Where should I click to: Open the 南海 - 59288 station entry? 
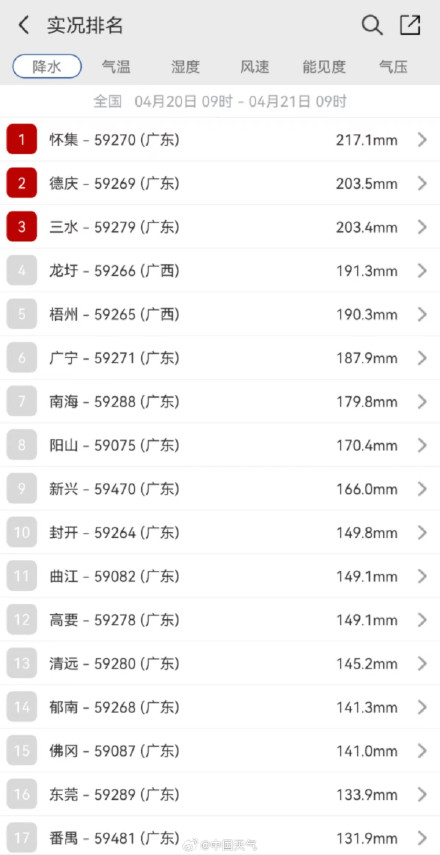tap(220, 401)
